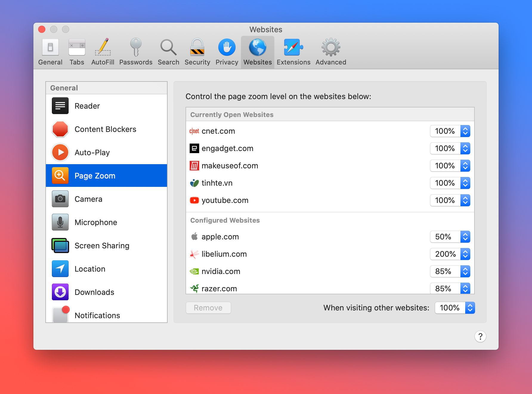Viewport: 532px width, 394px height.
Task: Open the Search magnifier icon
Action: click(x=168, y=48)
